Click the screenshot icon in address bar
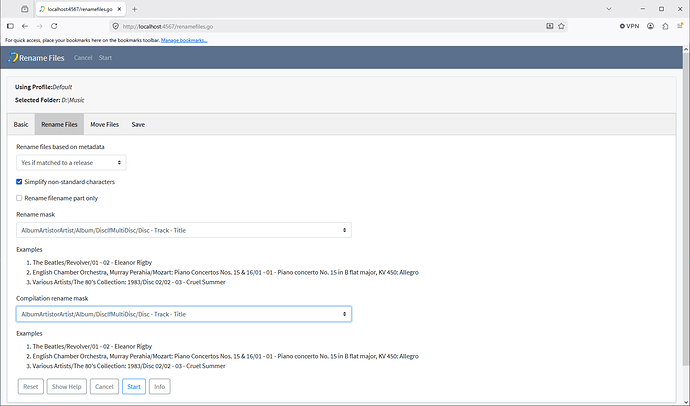Viewport: 690px width, 406px height. click(x=550, y=26)
